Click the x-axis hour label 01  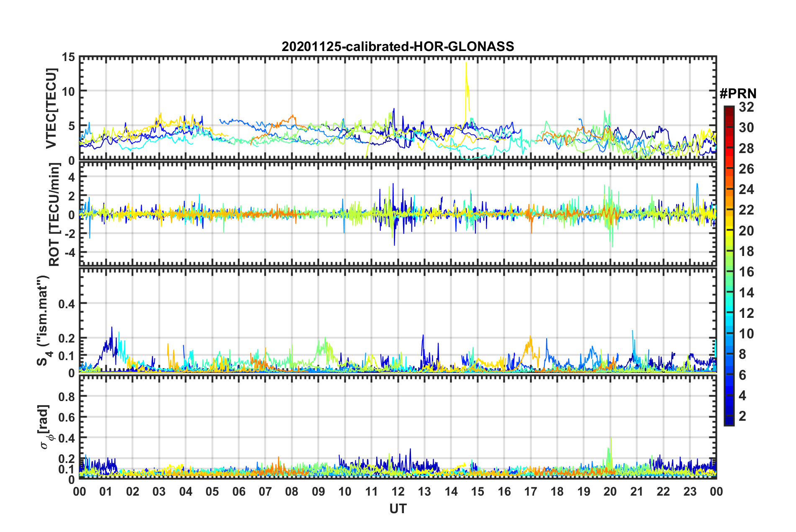106,491
